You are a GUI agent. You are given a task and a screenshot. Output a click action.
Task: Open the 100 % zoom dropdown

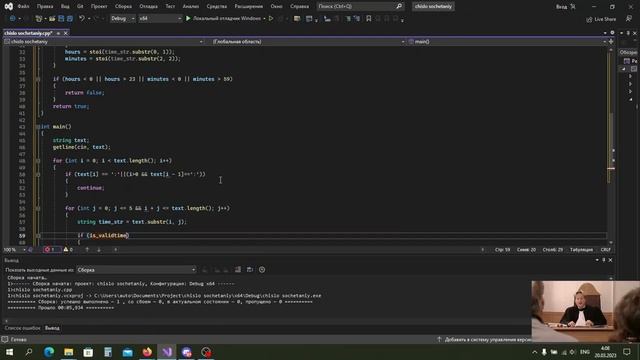[x=15, y=249]
